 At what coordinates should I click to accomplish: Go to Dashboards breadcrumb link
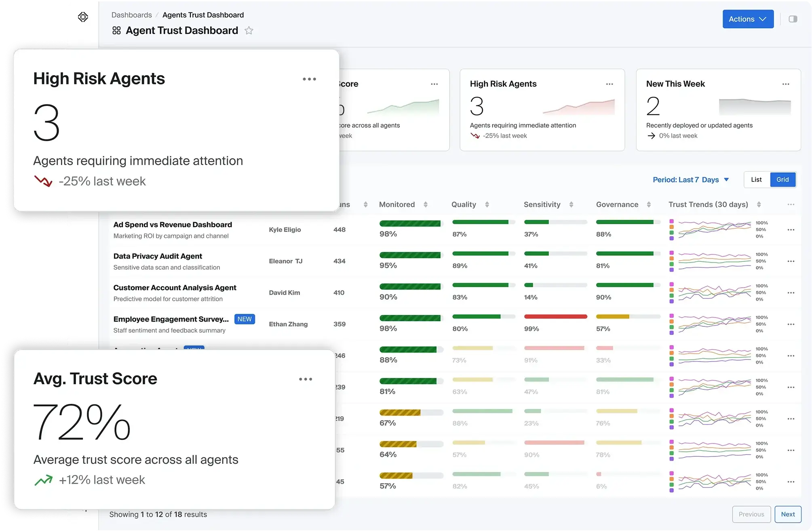(131, 15)
